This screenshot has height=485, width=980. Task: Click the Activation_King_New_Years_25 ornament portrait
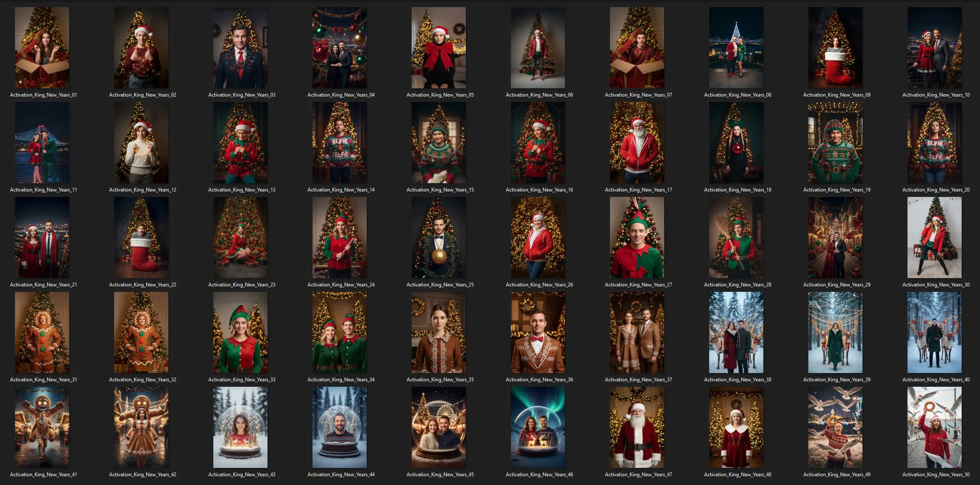pos(439,237)
